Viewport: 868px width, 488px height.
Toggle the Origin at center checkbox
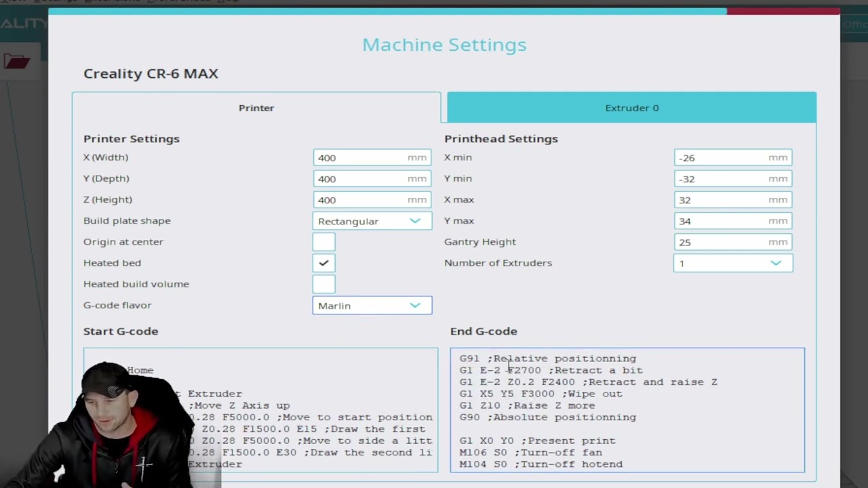click(323, 242)
